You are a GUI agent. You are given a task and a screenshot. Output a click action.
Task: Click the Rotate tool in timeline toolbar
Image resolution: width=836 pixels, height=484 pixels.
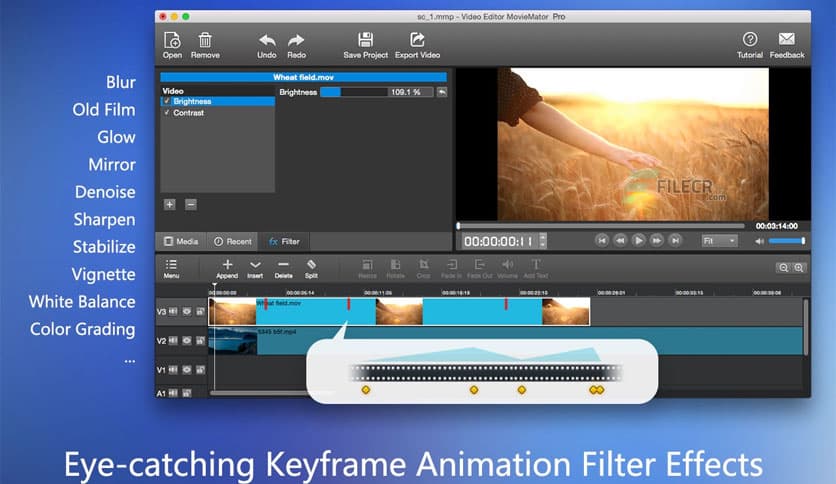pyautogui.click(x=395, y=269)
